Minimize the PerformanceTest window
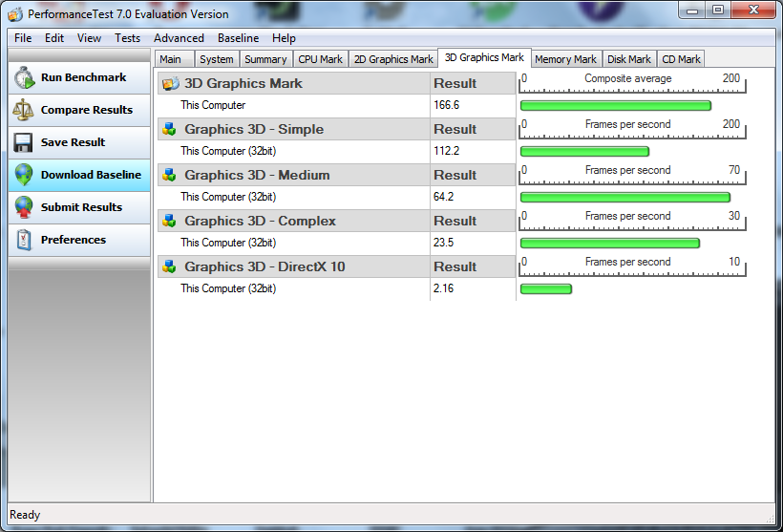The image size is (783, 532). coord(691,11)
